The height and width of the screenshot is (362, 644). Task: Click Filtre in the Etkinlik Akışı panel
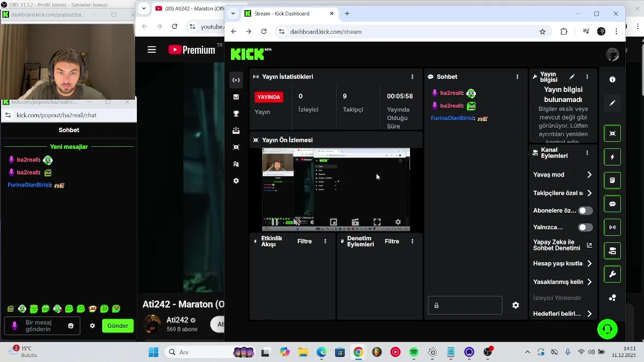[x=304, y=241]
